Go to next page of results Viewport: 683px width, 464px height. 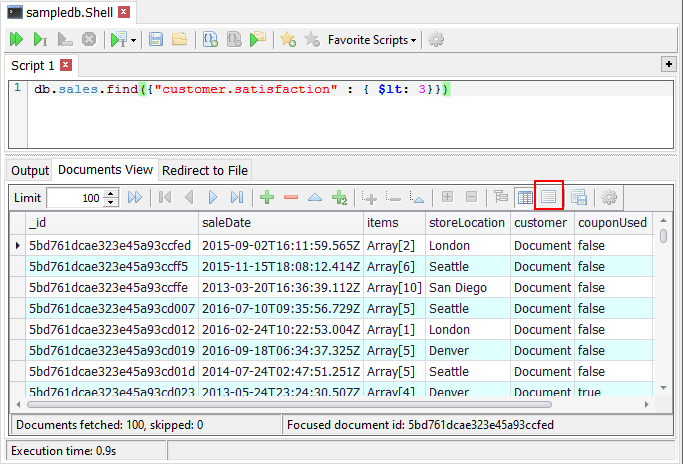pyautogui.click(x=213, y=198)
